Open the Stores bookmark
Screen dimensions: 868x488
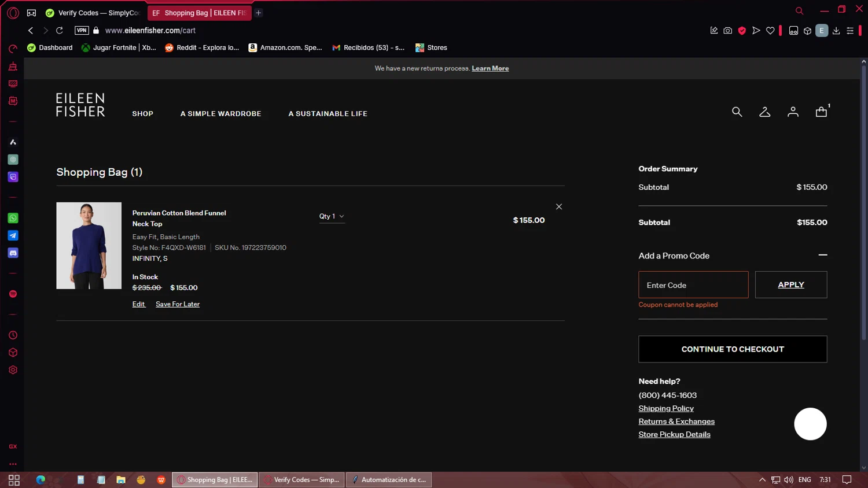point(431,48)
